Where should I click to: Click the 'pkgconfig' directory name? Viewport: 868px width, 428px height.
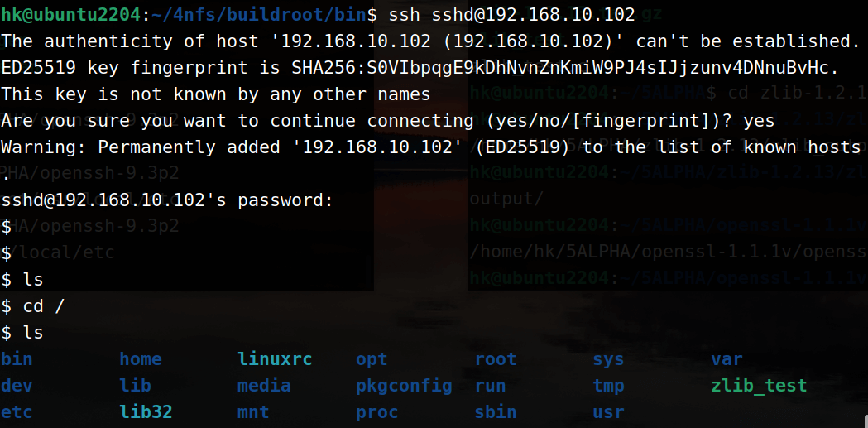(404, 386)
